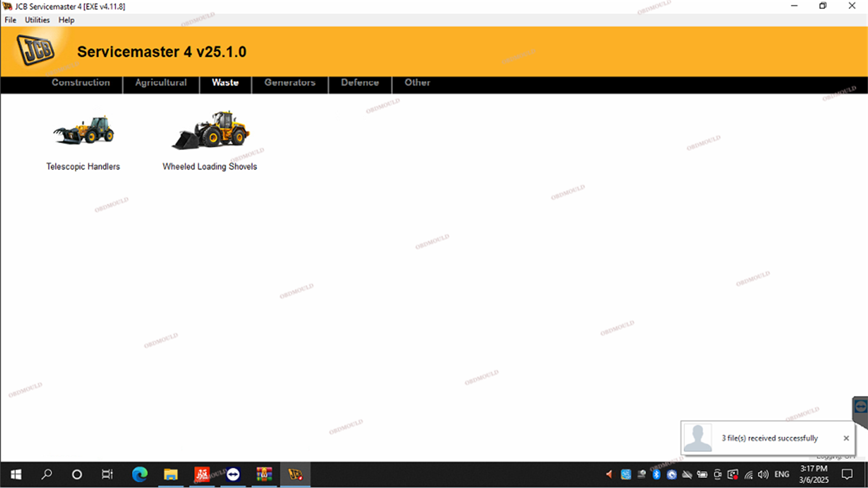Viewport: 868px width, 488px height.
Task: Open the Generators tab
Action: [290, 83]
